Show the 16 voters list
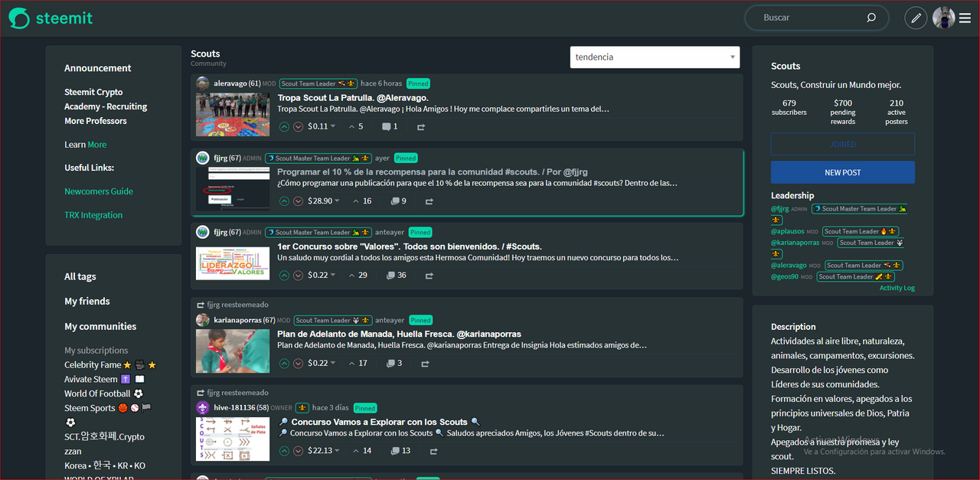This screenshot has height=480, width=980. (362, 201)
